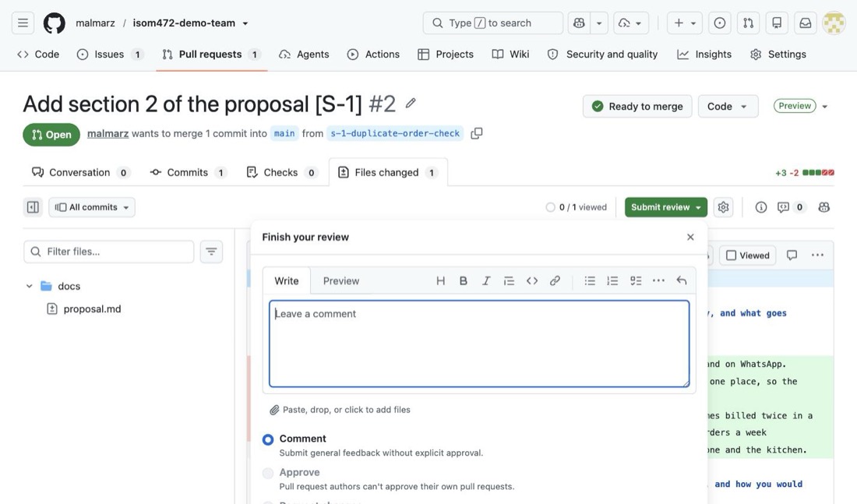Go to GitHub home via Octocat logo
The image size is (857, 504).
[54, 23]
